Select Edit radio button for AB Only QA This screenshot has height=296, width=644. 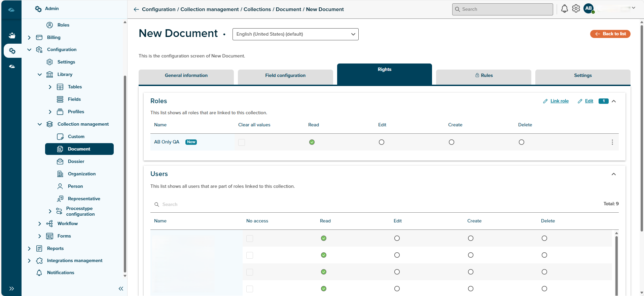click(x=381, y=142)
